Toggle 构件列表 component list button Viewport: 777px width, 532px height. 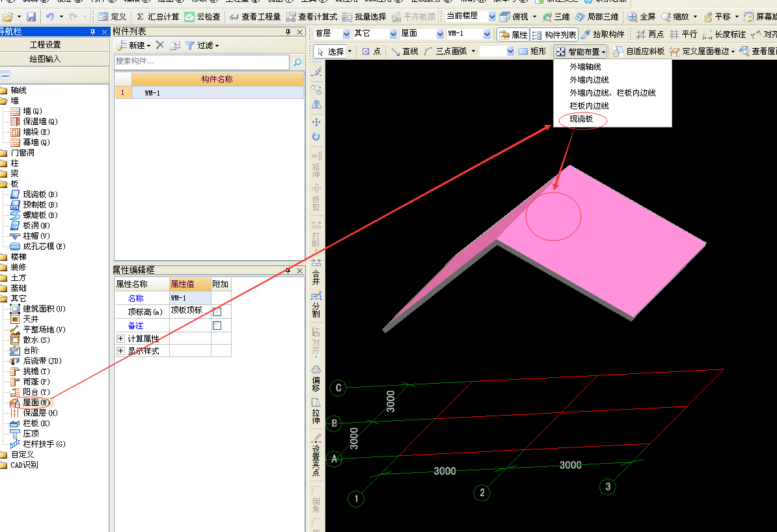(554, 34)
